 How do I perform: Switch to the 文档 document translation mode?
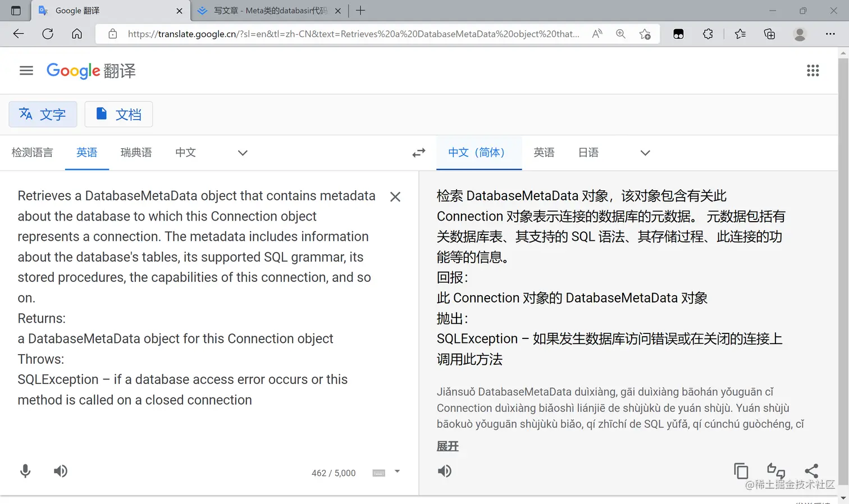point(118,114)
